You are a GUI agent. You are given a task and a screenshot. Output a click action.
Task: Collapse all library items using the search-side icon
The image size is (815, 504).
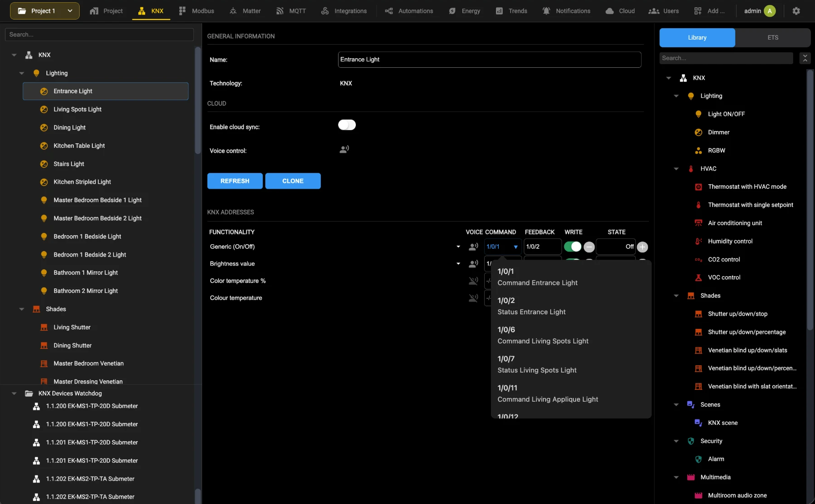pos(805,58)
